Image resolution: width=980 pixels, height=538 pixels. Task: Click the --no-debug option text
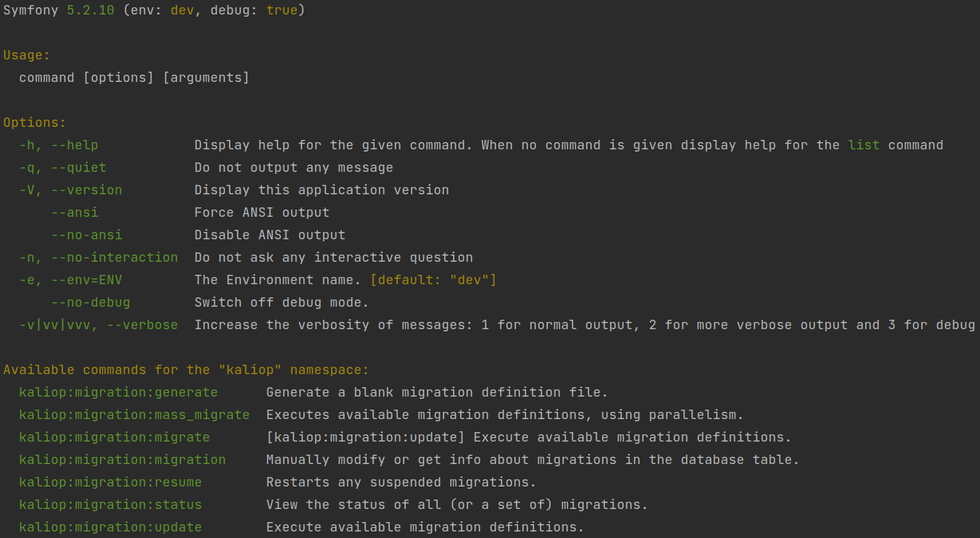[x=91, y=302]
